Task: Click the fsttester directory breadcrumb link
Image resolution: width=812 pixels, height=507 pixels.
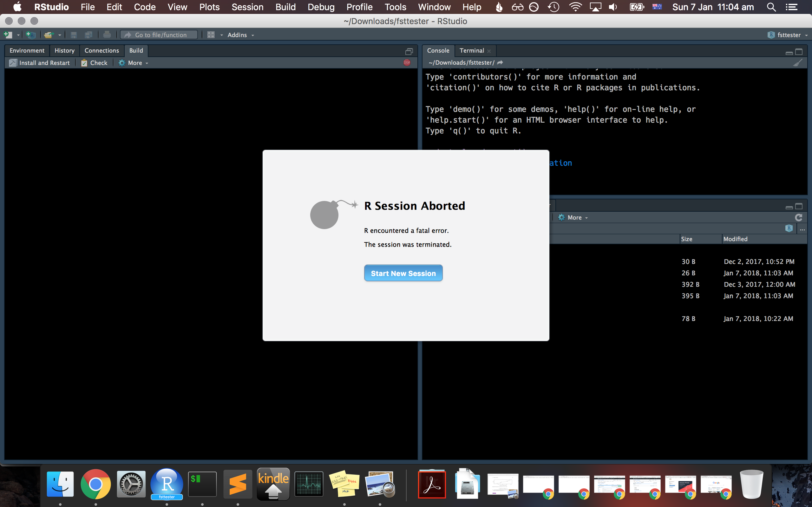Action: coord(462,62)
